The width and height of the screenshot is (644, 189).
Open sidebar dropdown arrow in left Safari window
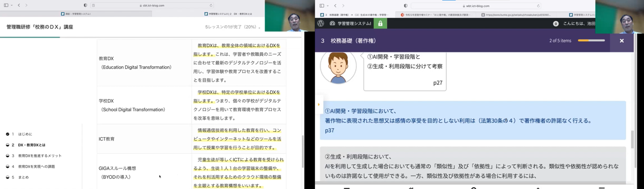click(x=12, y=5)
